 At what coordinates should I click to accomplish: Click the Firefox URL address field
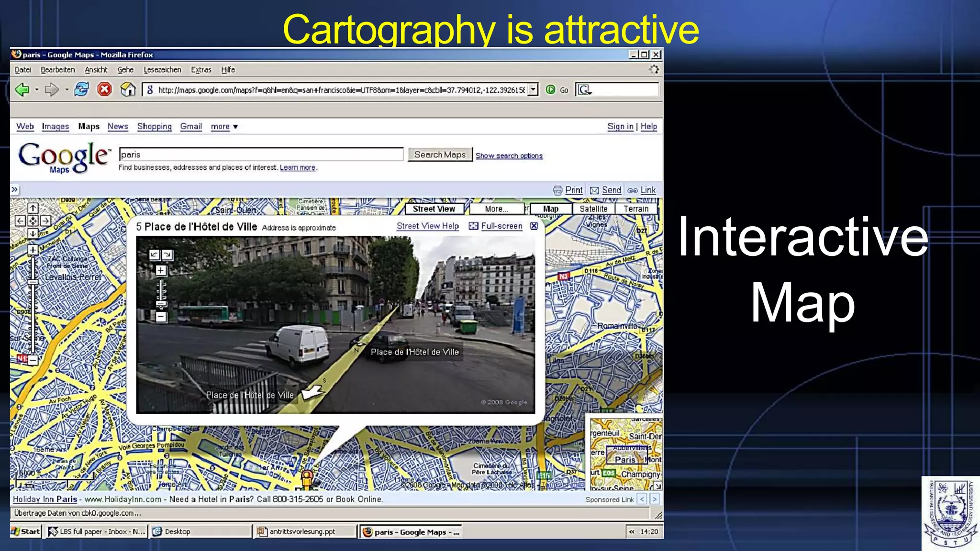[x=341, y=89]
